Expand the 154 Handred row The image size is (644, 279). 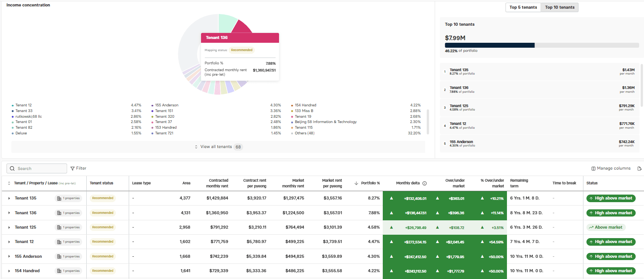coord(9,271)
